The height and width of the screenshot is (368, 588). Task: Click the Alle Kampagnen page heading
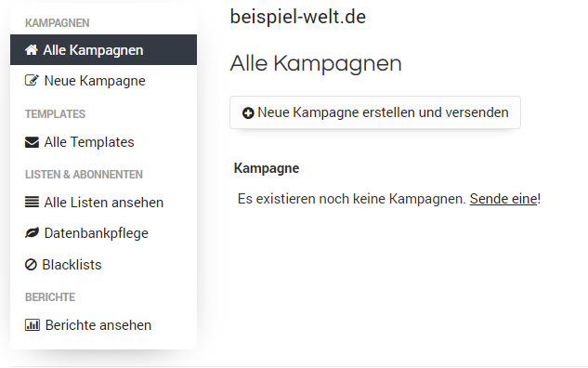[316, 64]
